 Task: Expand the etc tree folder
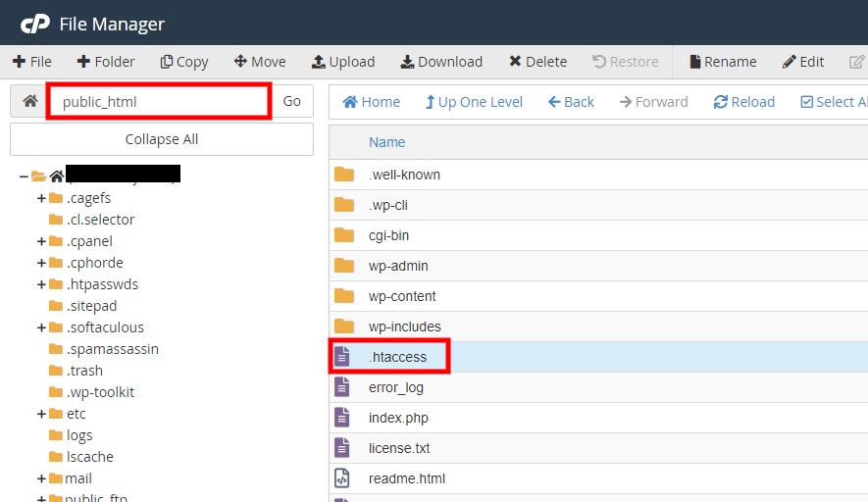tap(41, 414)
